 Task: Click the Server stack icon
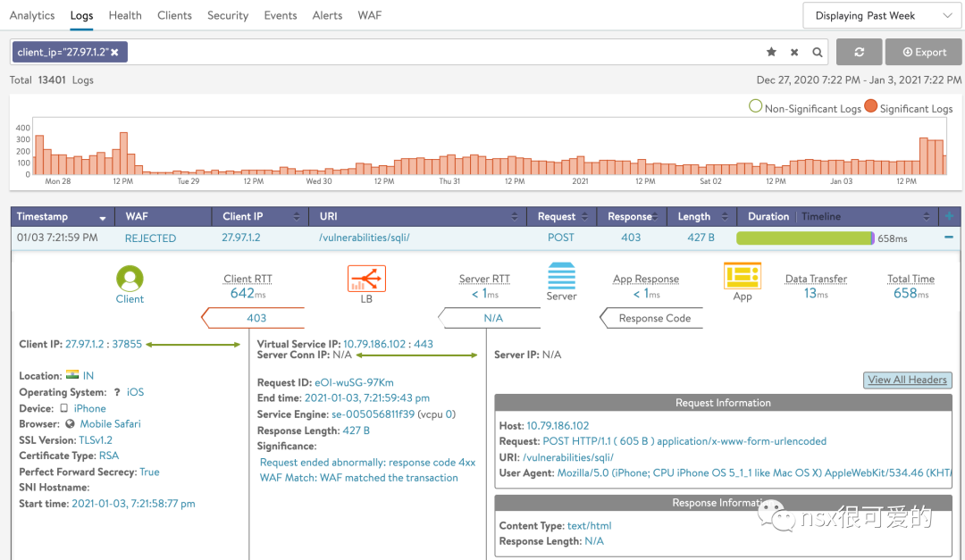[x=561, y=276]
